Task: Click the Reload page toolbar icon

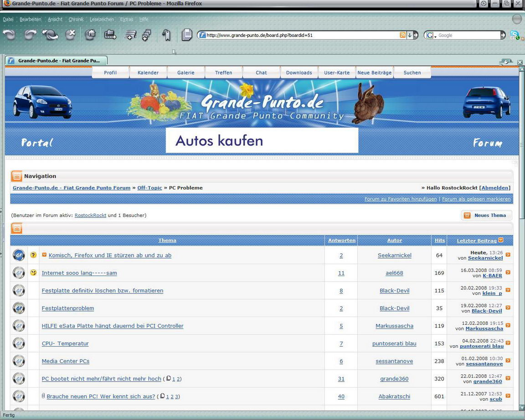Action: tap(50, 35)
